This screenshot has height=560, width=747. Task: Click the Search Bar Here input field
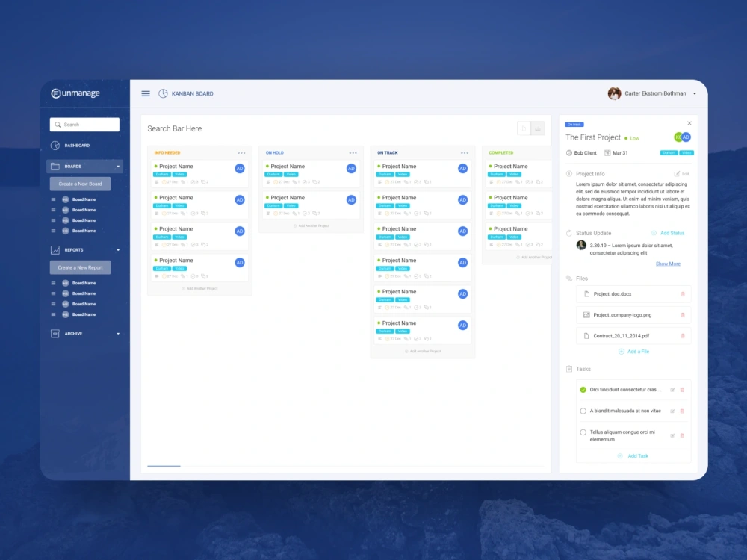pos(173,128)
